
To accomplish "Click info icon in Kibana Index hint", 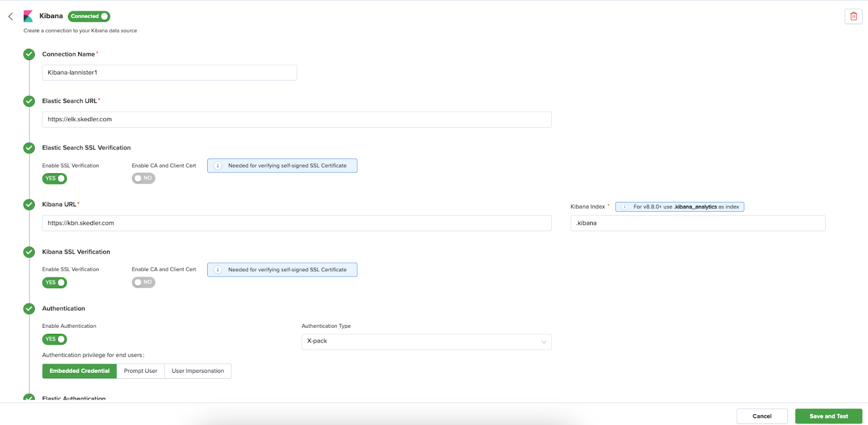I will [x=624, y=207].
